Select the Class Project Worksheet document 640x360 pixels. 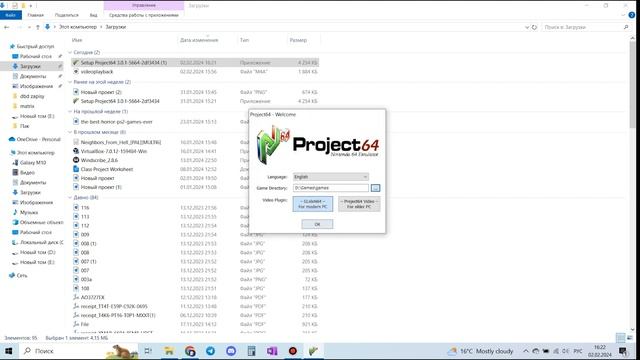point(107,169)
